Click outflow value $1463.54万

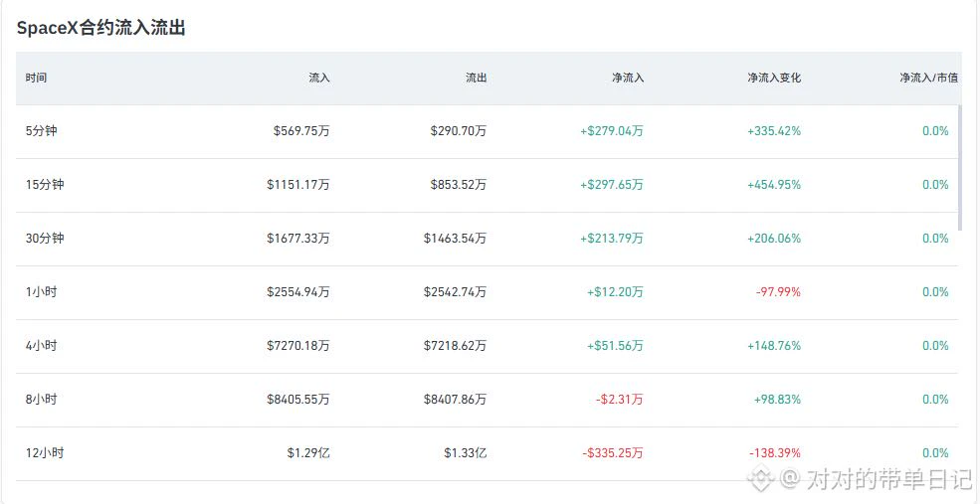coord(455,239)
